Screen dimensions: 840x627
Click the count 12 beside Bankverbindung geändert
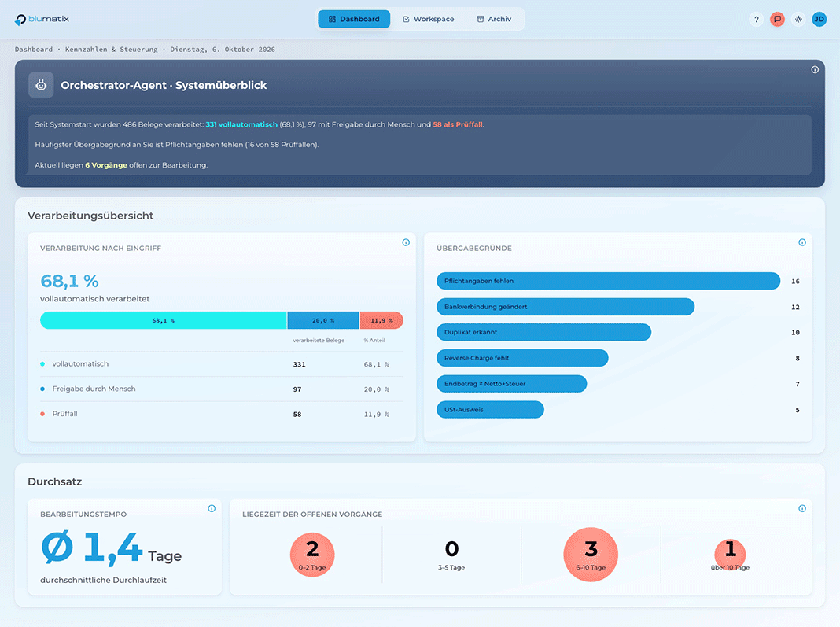[x=795, y=307]
